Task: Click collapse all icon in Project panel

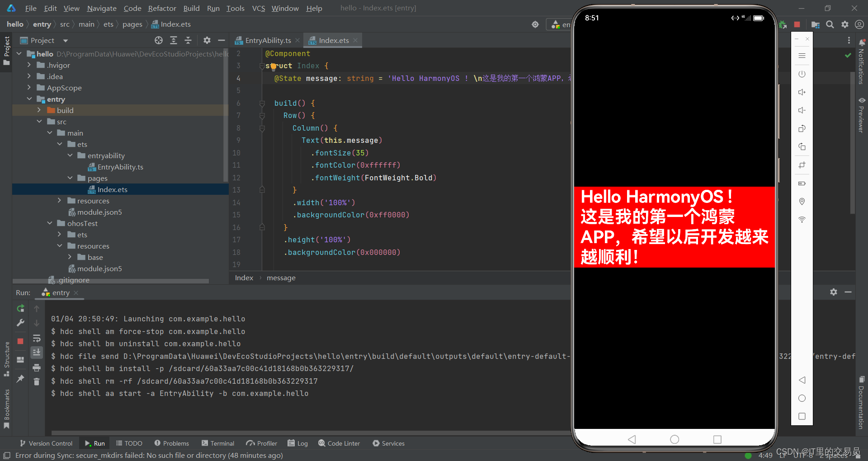Action: (188, 40)
